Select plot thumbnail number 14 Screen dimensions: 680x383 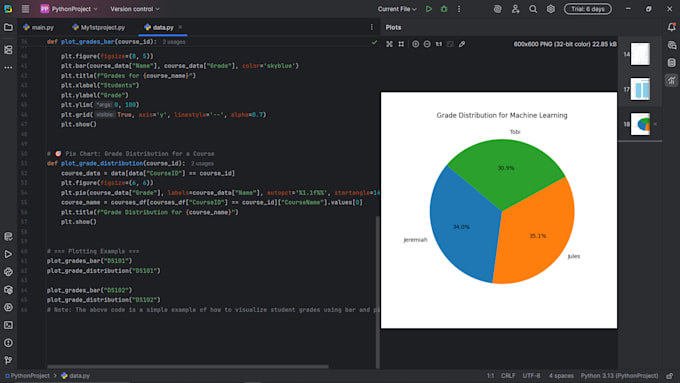pyautogui.click(x=640, y=54)
